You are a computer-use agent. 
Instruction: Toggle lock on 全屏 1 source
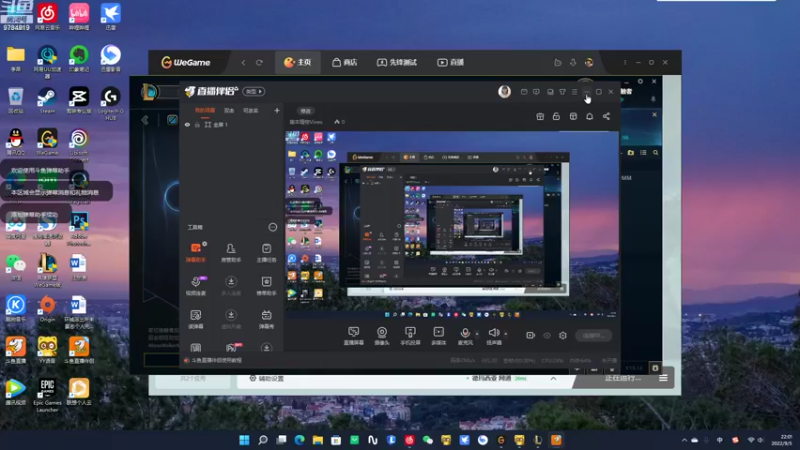click(x=197, y=124)
